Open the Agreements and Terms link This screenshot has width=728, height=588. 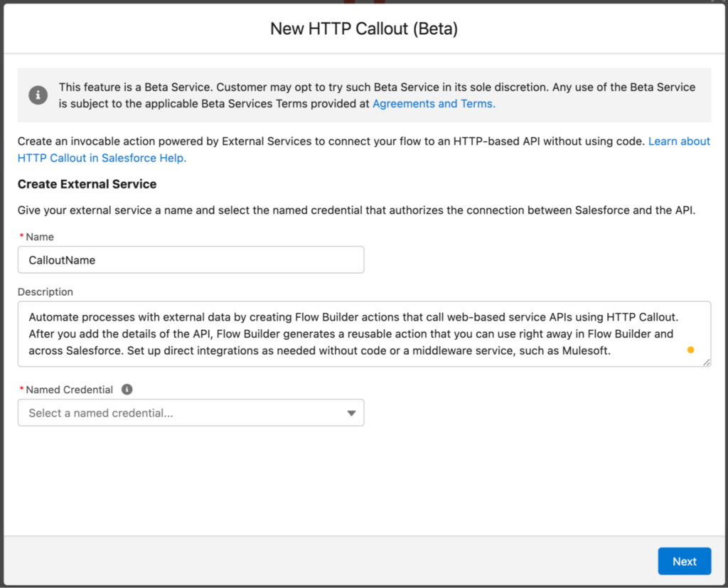[x=434, y=104]
